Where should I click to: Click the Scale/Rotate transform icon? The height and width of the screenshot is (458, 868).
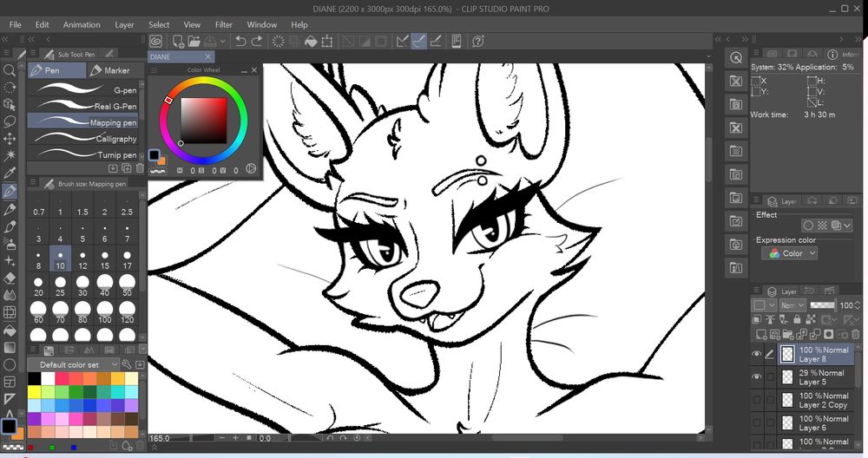(327, 41)
